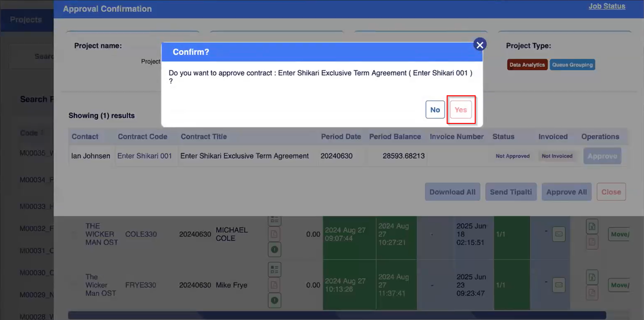Select the COLE330 row checkbox

(75, 234)
